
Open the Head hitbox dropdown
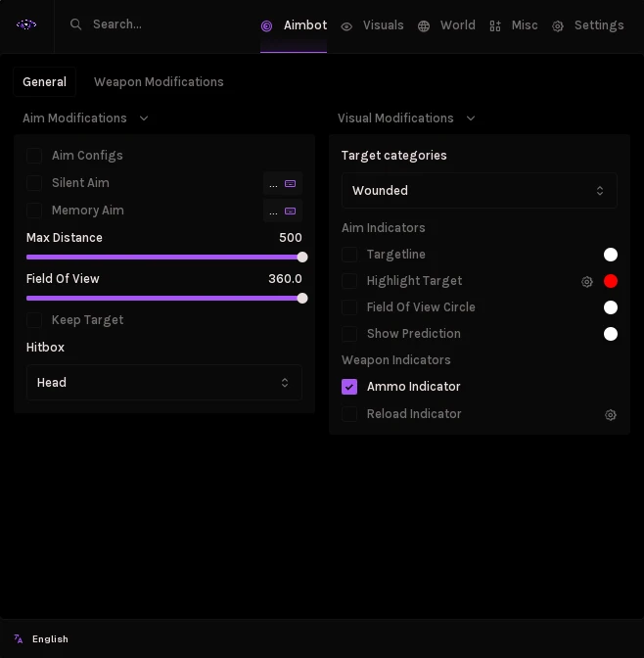click(x=164, y=382)
